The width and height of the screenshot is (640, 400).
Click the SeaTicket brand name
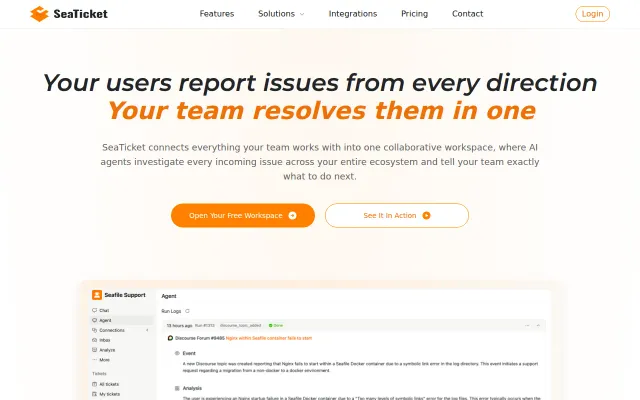pos(80,14)
